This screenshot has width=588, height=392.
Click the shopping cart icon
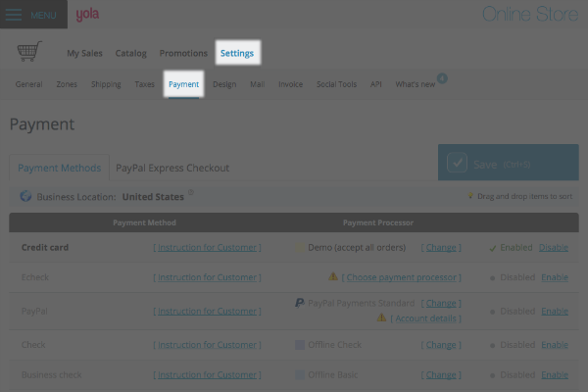pos(29,52)
